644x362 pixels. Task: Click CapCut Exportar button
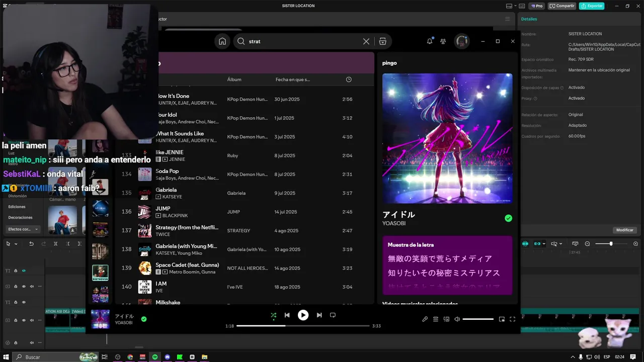click(592, 6)
